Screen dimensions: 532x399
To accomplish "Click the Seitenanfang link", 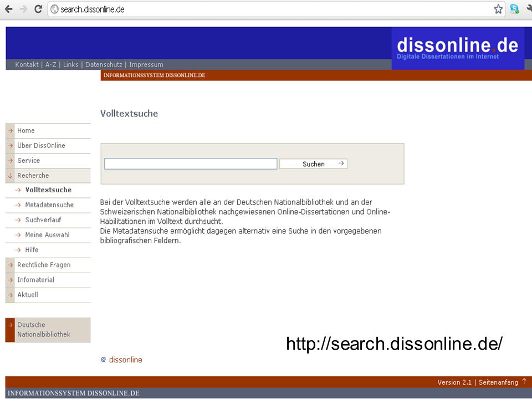I will click(x=498, y=382).
